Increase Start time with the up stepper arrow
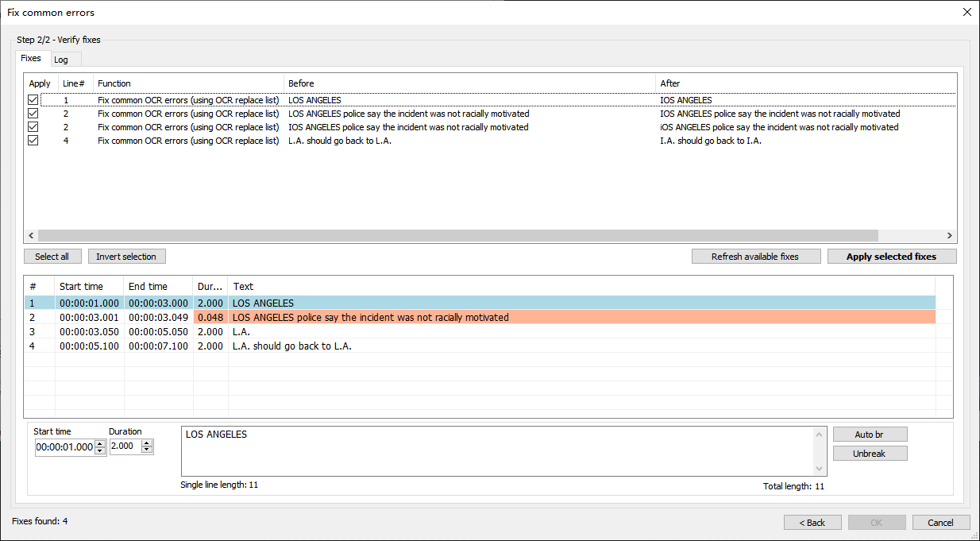Screen dimensions: 980x541 pyautogui.click(x=99, y=442)
